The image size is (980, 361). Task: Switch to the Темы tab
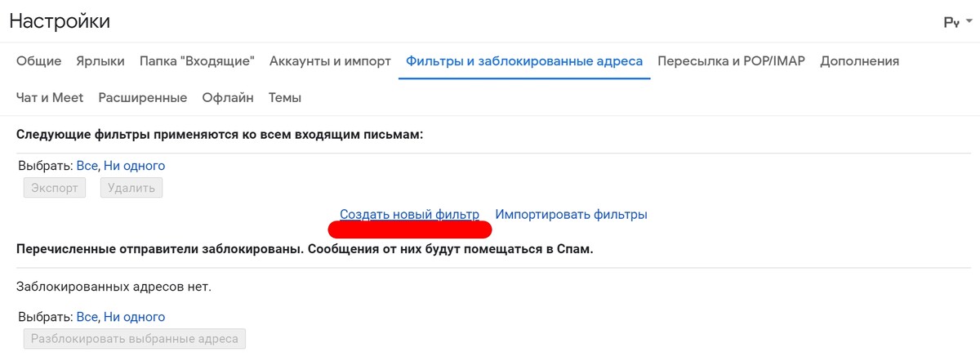[285, 98]
